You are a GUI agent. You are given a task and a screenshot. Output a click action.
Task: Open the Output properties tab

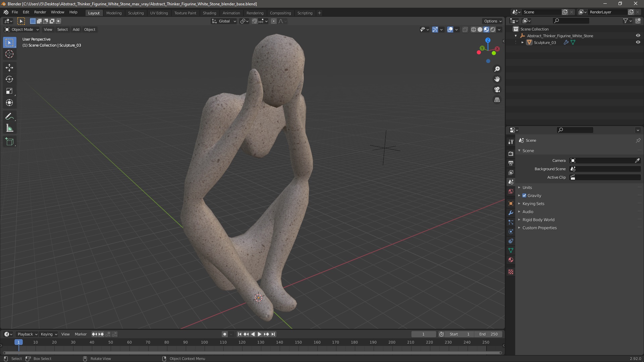(x=511, y=163)
